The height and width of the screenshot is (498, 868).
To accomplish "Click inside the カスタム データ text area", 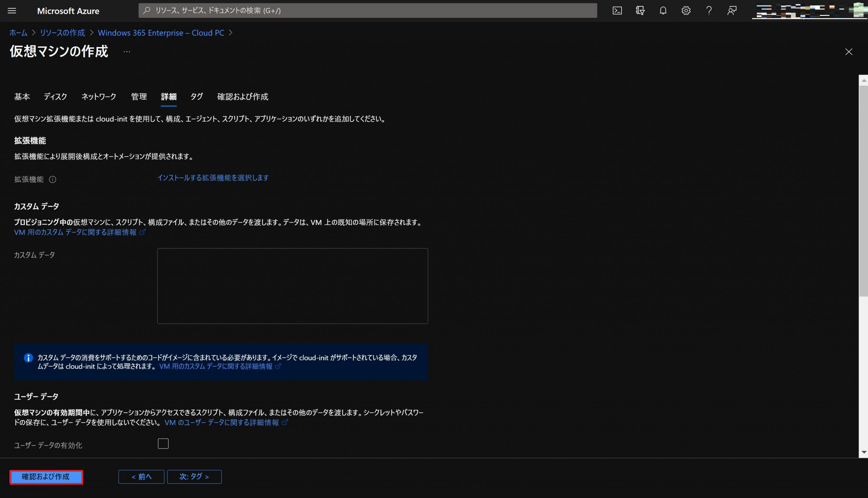I will point(292,286).
